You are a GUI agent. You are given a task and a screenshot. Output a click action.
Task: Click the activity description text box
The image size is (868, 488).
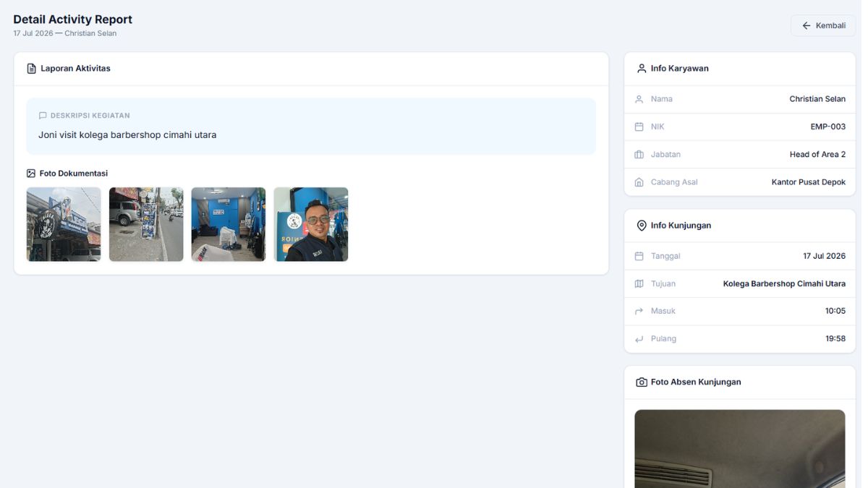(311, 127)
